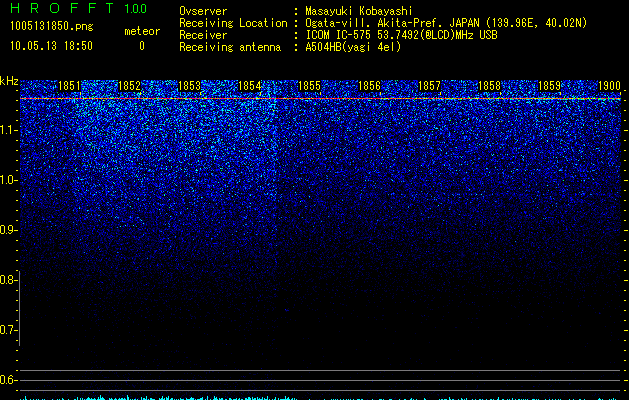This screenshot has width=629, height=400.
Task: Click the meteor count value 0
Action: [x=142, y=46]
